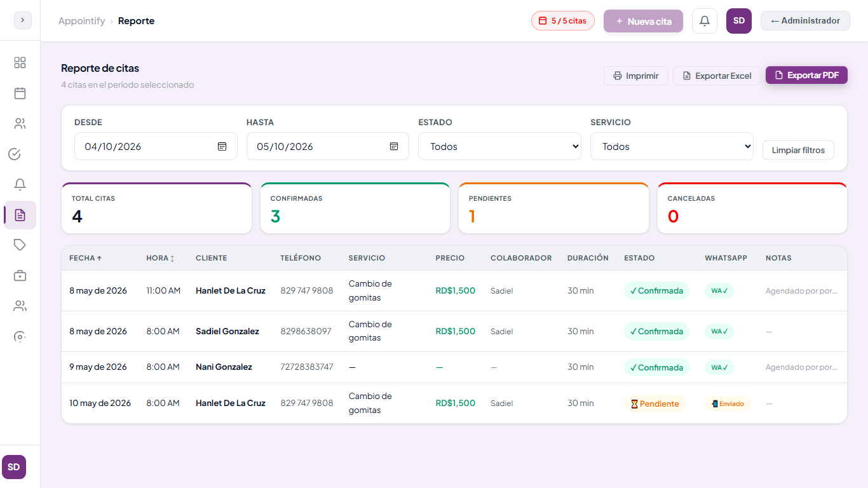Viewport: 868px width, 488px height.
Task: Open the calendar icon in sidebar
Action: click(20, 93)
